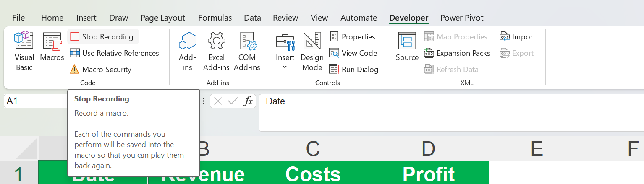Toggle Design Mode
Viewport: 644px width, 184px height.
312,51
